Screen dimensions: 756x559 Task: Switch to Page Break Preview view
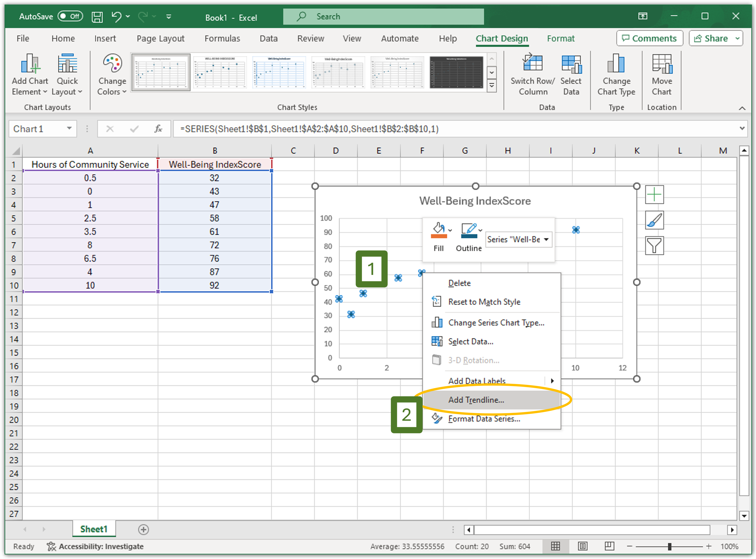609,546
